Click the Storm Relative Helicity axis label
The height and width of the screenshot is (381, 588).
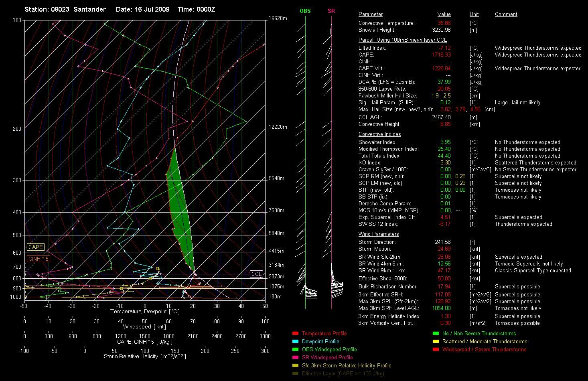[x=145, y=357]
